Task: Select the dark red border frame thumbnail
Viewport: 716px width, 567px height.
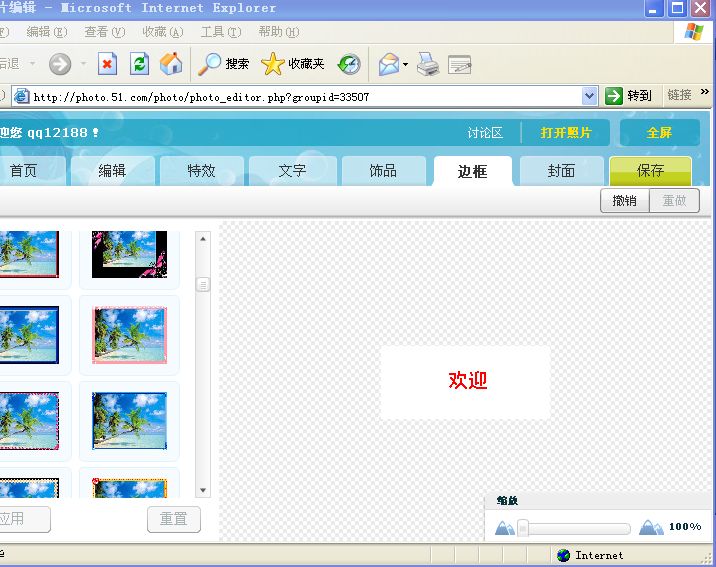Action: click(x=29, y=254)
